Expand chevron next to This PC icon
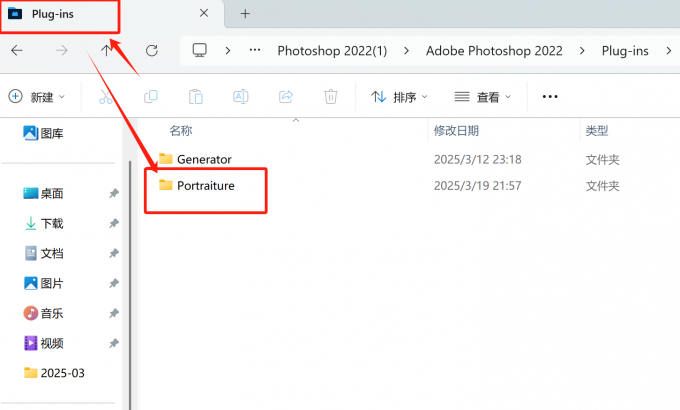The image size is (680, 410). pos(228,51)
